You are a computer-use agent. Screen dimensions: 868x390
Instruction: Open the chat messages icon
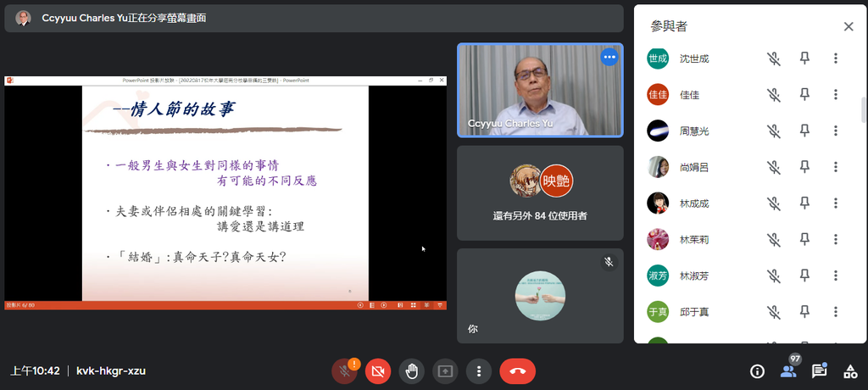point(820,371)
